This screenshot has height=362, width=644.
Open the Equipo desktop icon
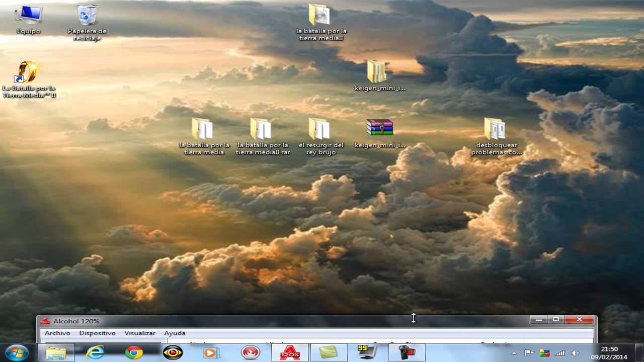pyautogui.click(x=29, y=19)
